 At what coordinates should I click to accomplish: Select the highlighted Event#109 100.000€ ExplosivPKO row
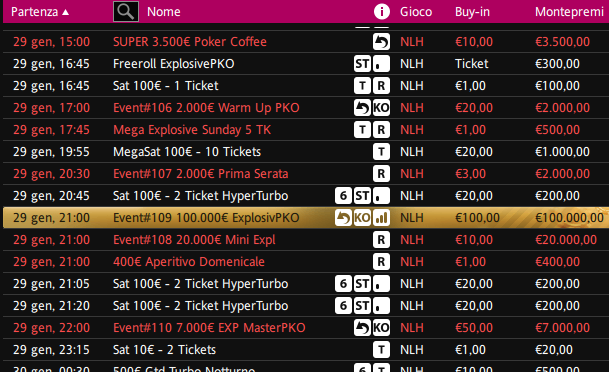306,218
